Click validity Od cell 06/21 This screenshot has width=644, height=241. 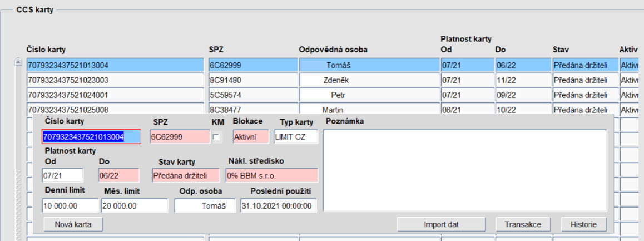(x=467, y=109)
